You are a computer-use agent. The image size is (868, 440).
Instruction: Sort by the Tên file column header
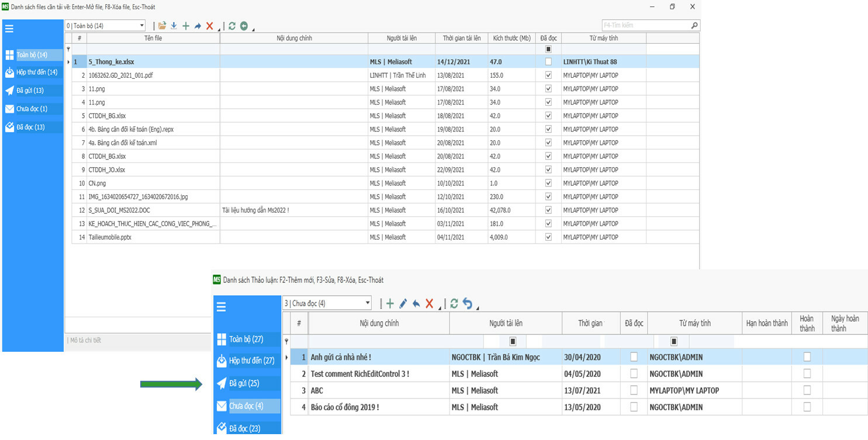(153, 38)
